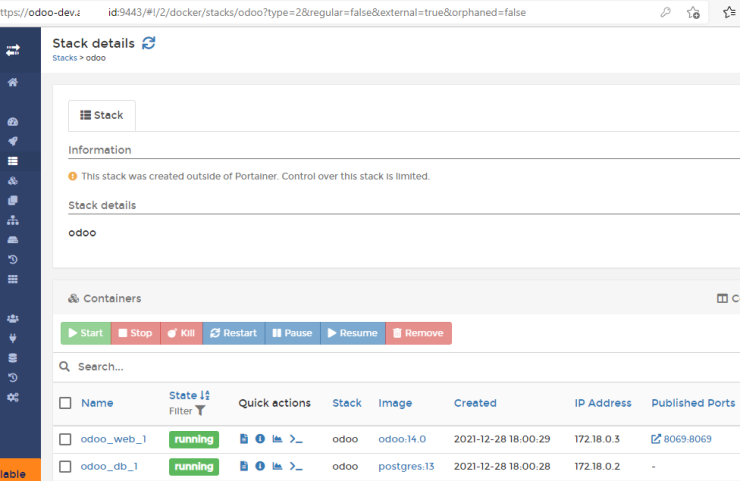Open the State filter funnel
Image resolution: width=740 pixels, height=481 pixels.
[x=200, y=411]
